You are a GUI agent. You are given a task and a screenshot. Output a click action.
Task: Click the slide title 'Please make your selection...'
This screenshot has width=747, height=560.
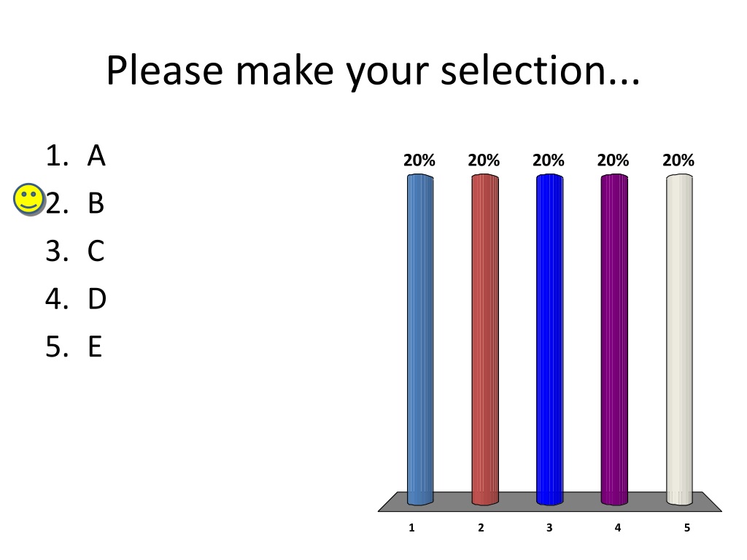373,71
